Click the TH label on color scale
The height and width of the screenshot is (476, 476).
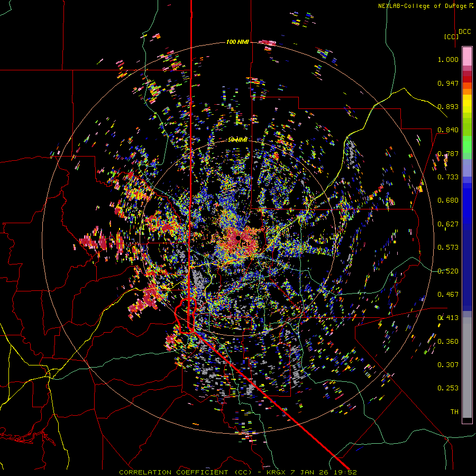pos(454,412)
